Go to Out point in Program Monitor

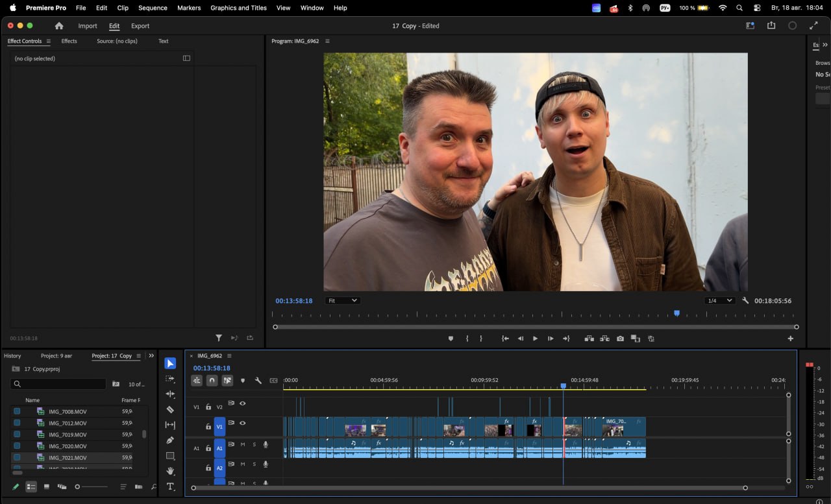click(x=566, y=339)
